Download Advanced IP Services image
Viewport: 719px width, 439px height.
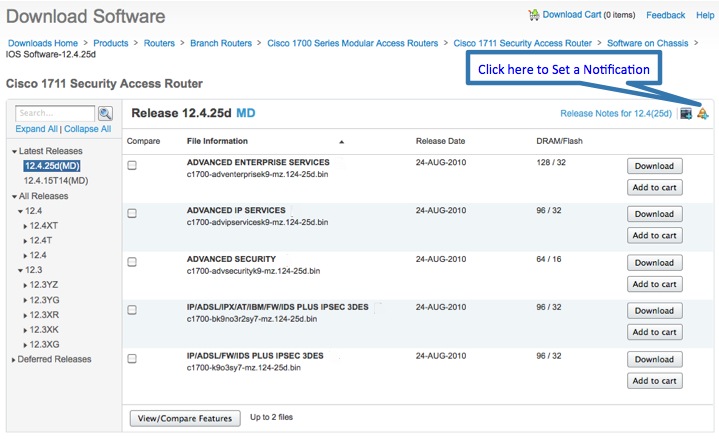[654, 214]
